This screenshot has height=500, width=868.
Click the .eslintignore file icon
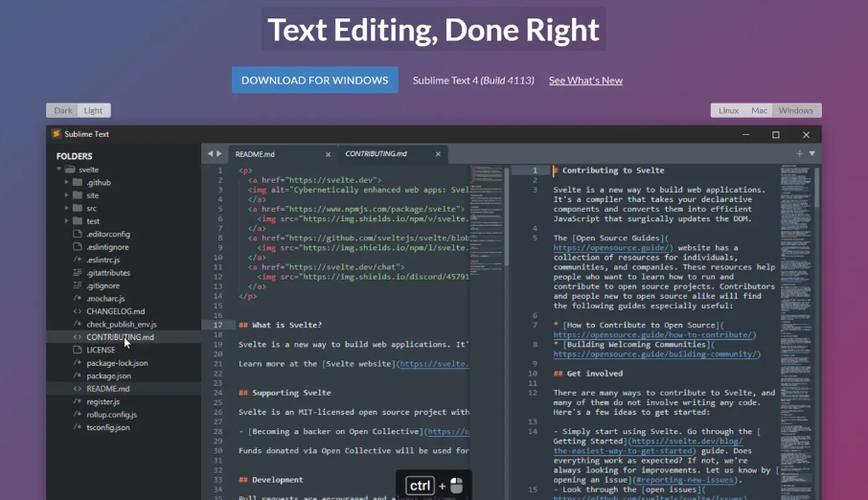pyautogui.click(x=78, y=246)
